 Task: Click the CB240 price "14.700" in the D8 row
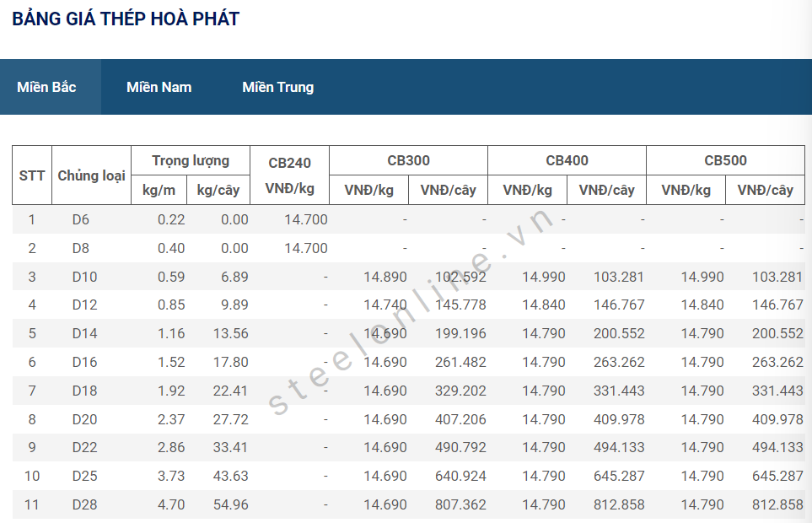tap(306, 248)
